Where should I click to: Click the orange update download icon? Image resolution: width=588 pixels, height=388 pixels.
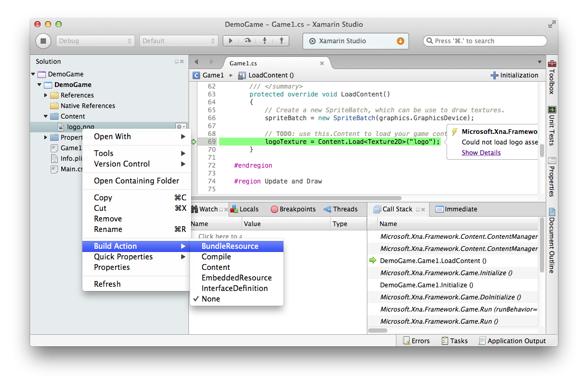401,41
